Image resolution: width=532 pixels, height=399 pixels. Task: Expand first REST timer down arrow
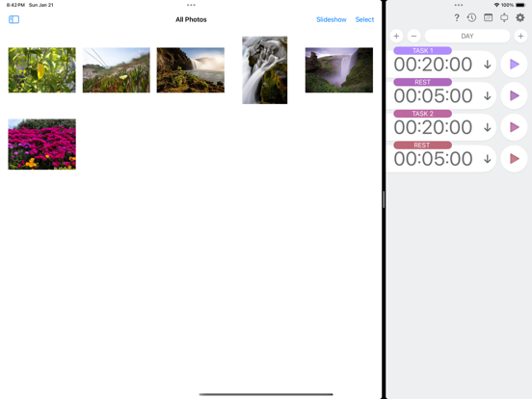[x=488, y=96]
